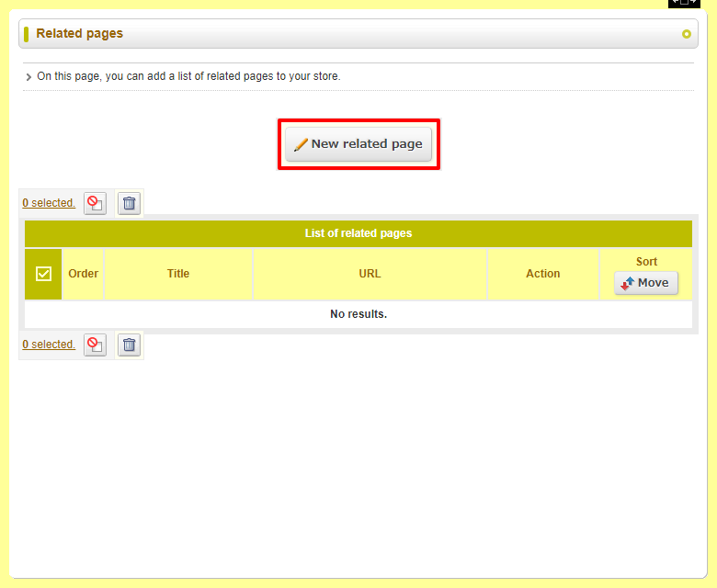
Task: Click the 'No results.' table row
Action: pyautogui.click(x=358, y=314)
